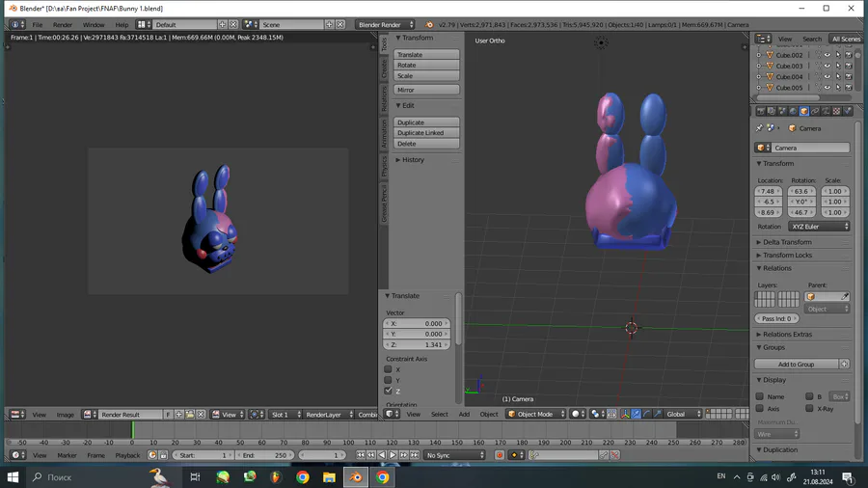Viewport: 868px width, 488px height.
Task: Enable the X constraint axis checkbox
Action: [x=388, y=369]
